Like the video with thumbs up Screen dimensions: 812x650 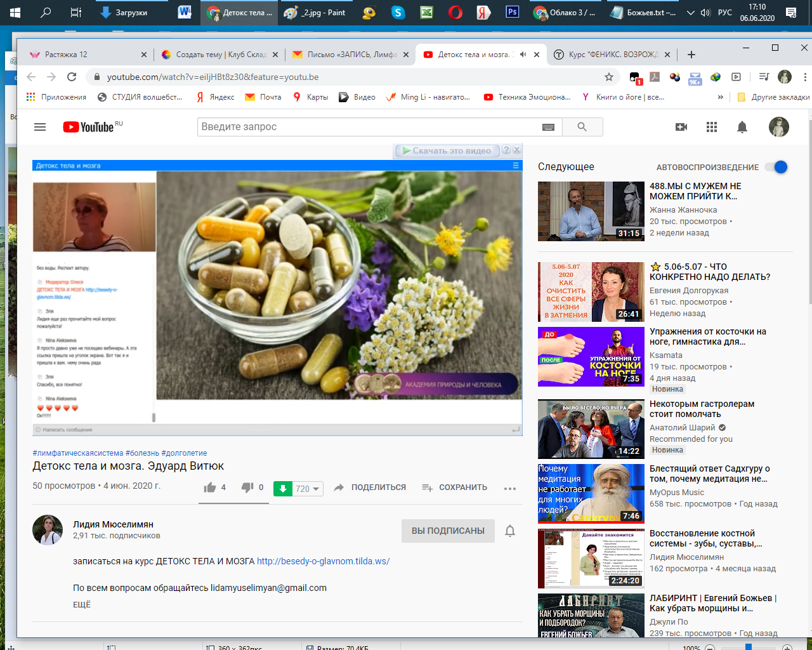[210, 487]
